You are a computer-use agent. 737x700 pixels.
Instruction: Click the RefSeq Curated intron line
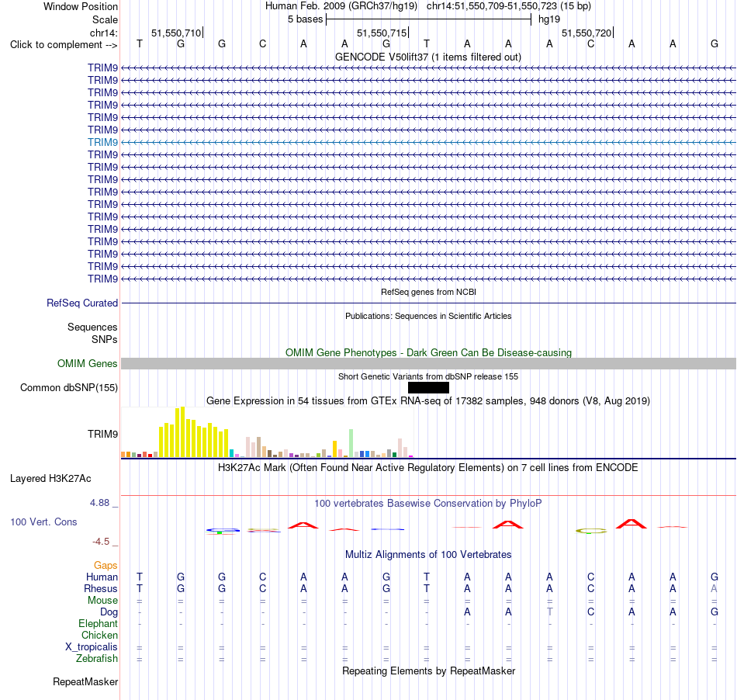click(428, 303)
